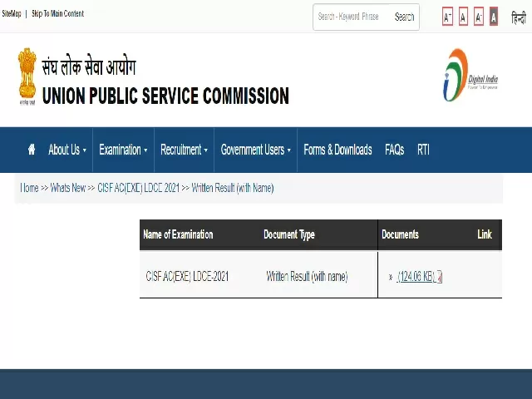
Task: Click the Document Type column header
Action: pyautogui.click(x=289, y=234)
